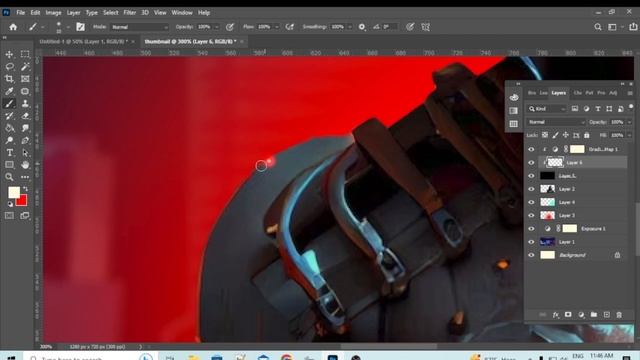The height and width of the screenshot is (360, 640).
Task: Open the brush Mode dropdown in options bar
Action: click(x=139, y=27)
